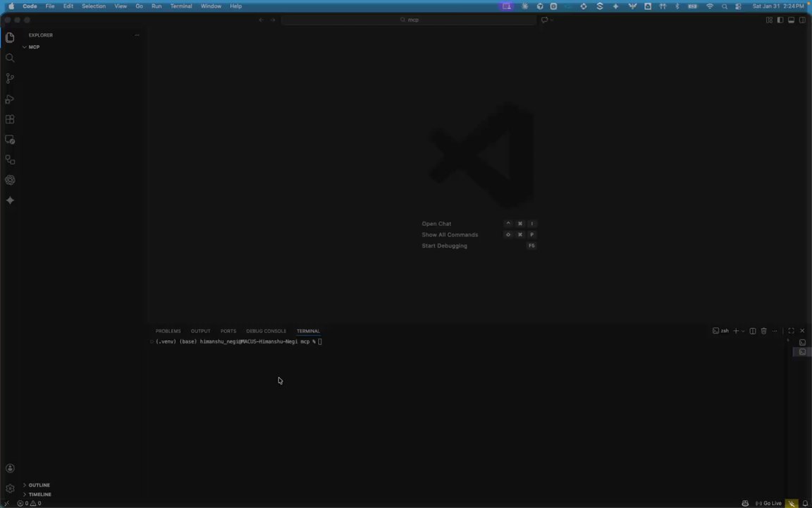Open the remote window indicator in status bar
Image resolution: width=812 pixels, height=508 pixels.
(x=6, y=503)
